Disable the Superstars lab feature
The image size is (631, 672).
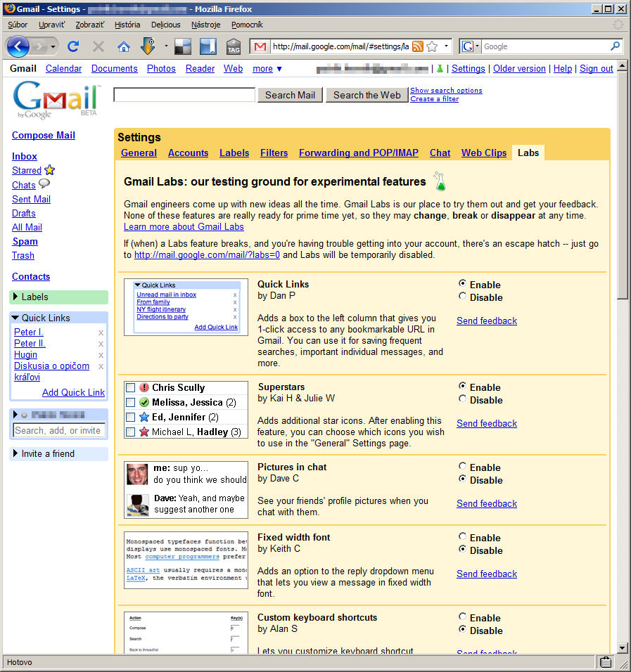[462, 398]
